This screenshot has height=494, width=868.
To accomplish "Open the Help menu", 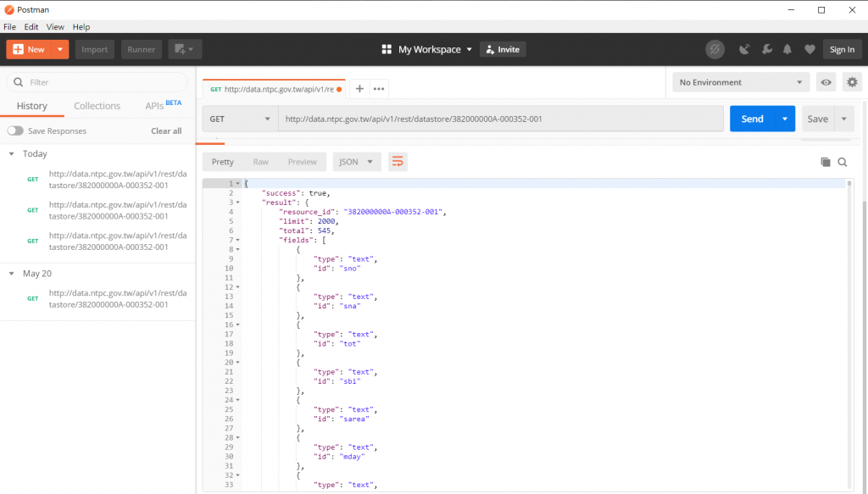I will (x=81, y=26).
